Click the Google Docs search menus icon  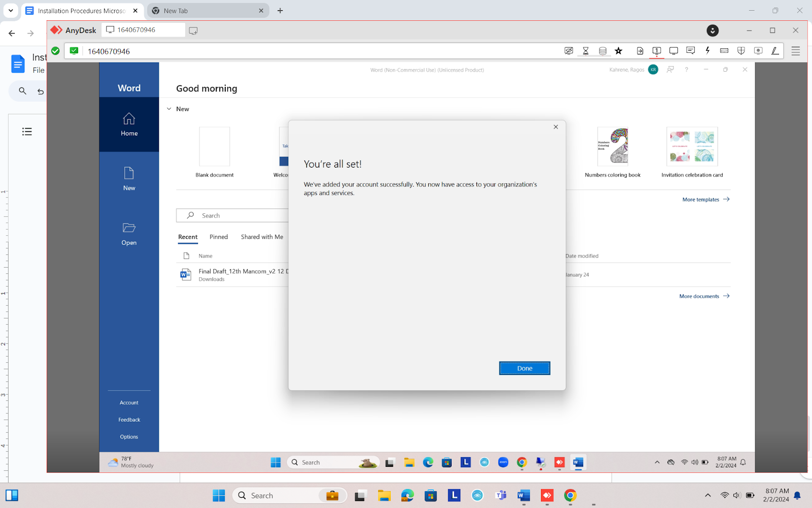22,91
